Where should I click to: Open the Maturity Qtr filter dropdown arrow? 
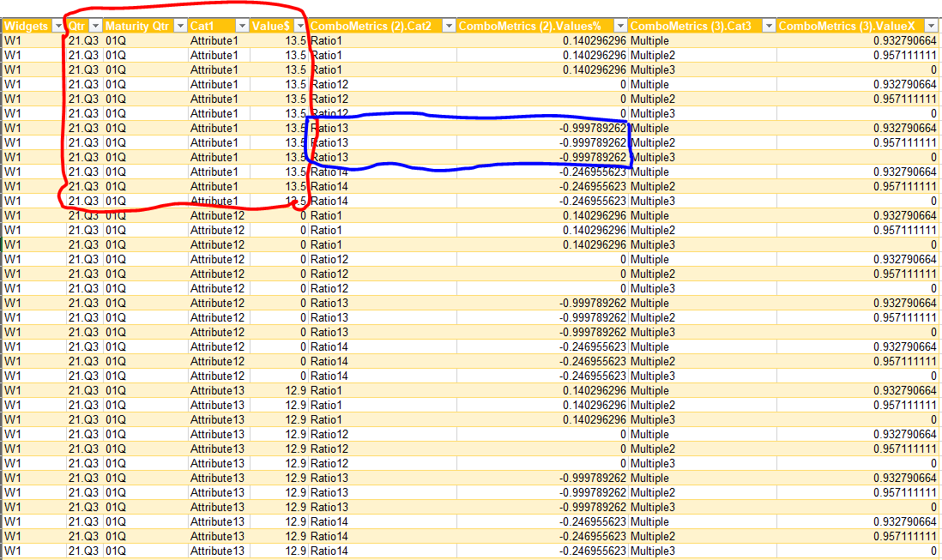(x=180, y=26)
